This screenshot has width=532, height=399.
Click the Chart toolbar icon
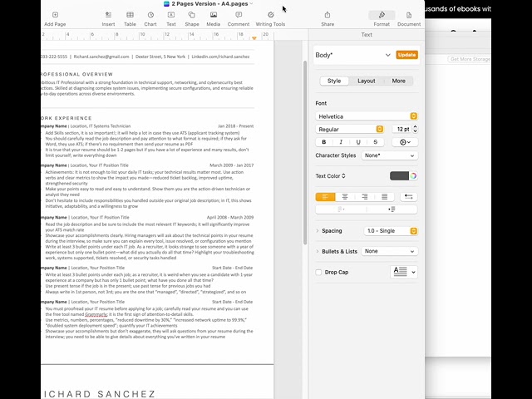(x=150, y=15)
